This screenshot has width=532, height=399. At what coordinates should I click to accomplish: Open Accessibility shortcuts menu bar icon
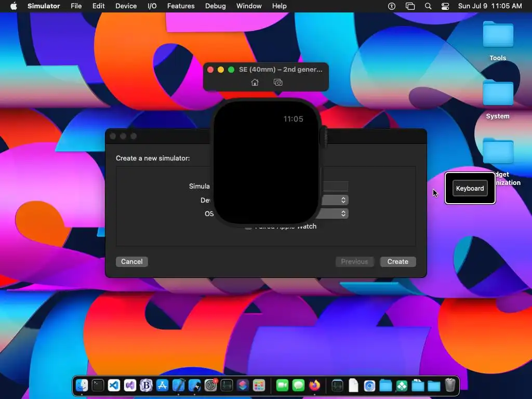pyautogui.click(x=392, y=6)
